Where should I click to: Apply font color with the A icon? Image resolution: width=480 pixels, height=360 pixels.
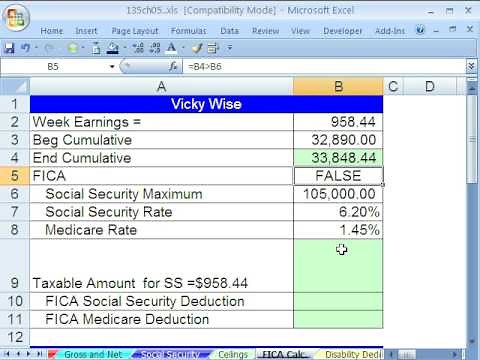171,48
